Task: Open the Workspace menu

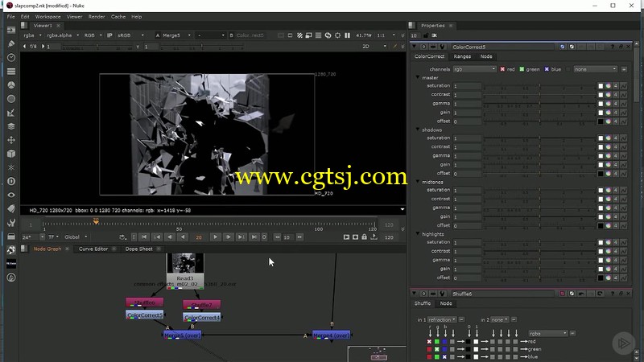Action: click(47, 17)
